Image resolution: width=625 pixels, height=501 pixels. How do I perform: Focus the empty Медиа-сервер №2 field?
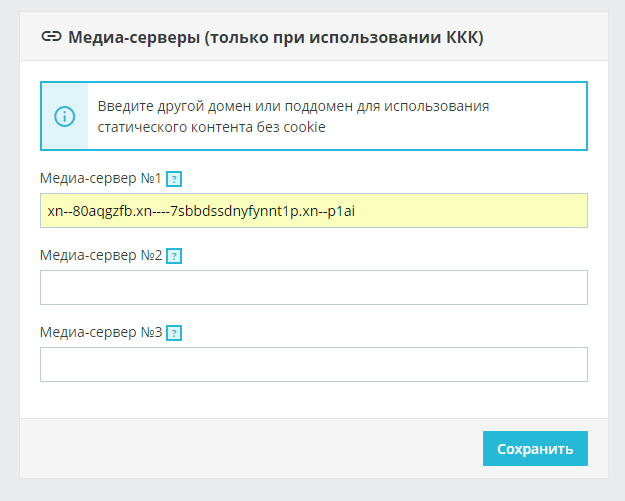tap(314, 287)
